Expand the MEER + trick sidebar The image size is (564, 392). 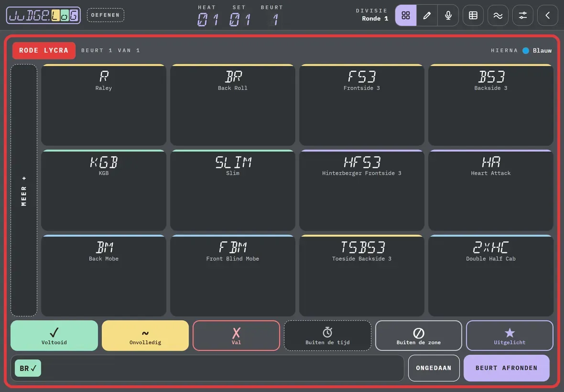coord(24,190)
